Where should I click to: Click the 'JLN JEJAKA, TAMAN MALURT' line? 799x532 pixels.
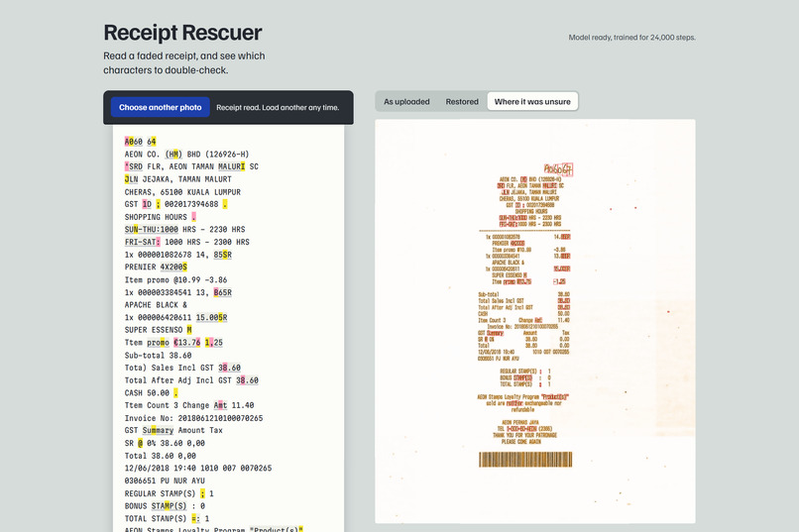pos(177,179)
